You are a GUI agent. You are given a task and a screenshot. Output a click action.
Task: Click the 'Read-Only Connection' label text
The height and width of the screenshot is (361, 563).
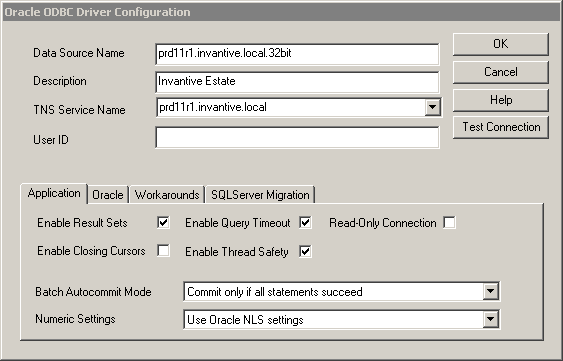tap(383, 223)
